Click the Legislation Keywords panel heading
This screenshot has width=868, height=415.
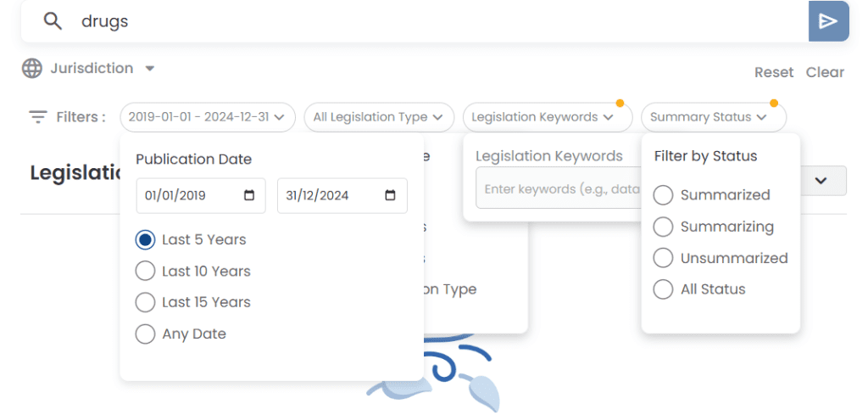click(x=549, y=156)
